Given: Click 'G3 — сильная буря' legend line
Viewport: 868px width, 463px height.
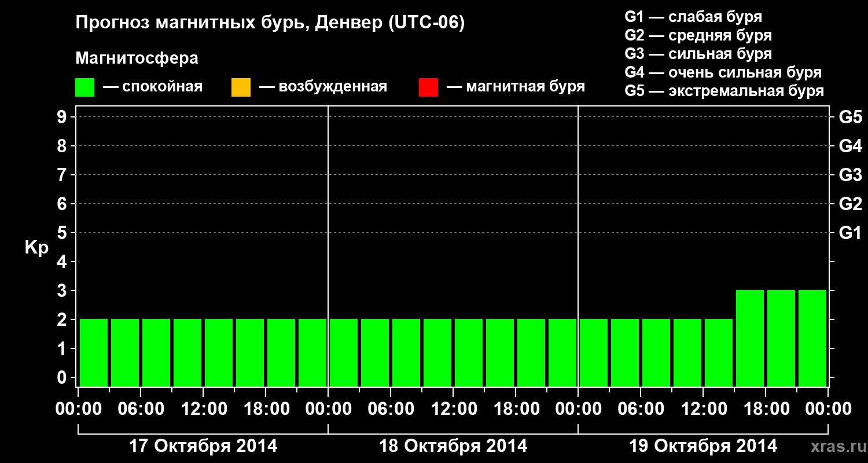Looking at the screenshot, I should [698, 54].
